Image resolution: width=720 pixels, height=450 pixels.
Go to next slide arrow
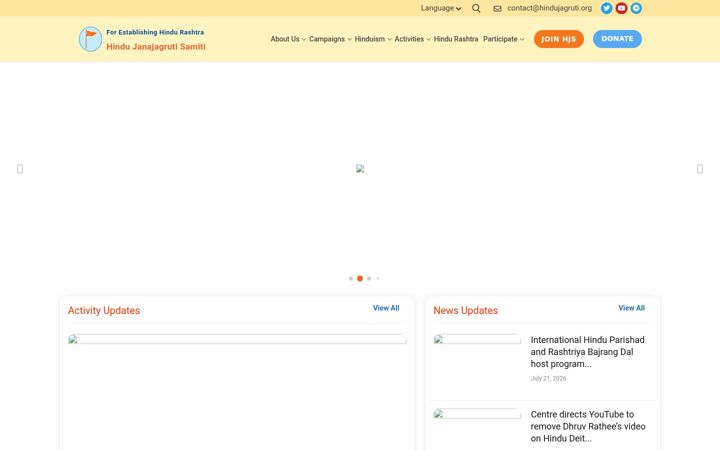(x=700, y=169)
